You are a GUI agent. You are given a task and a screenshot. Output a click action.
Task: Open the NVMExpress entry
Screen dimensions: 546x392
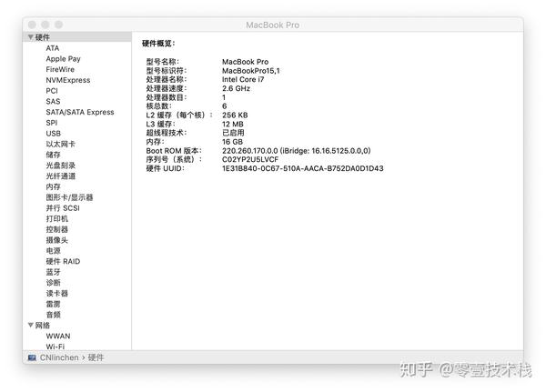click(x=68, y=80)
